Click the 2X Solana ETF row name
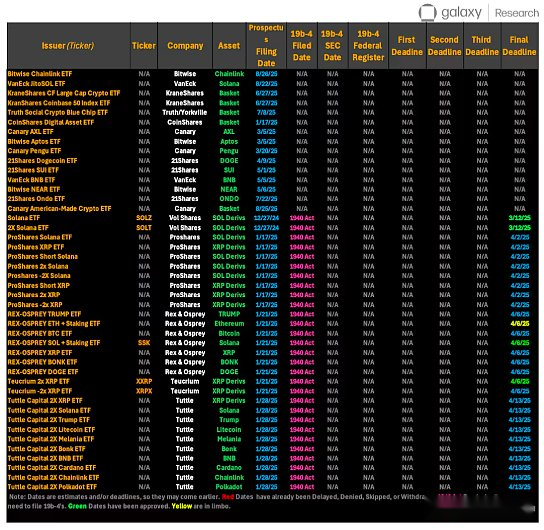 (28, 228)
